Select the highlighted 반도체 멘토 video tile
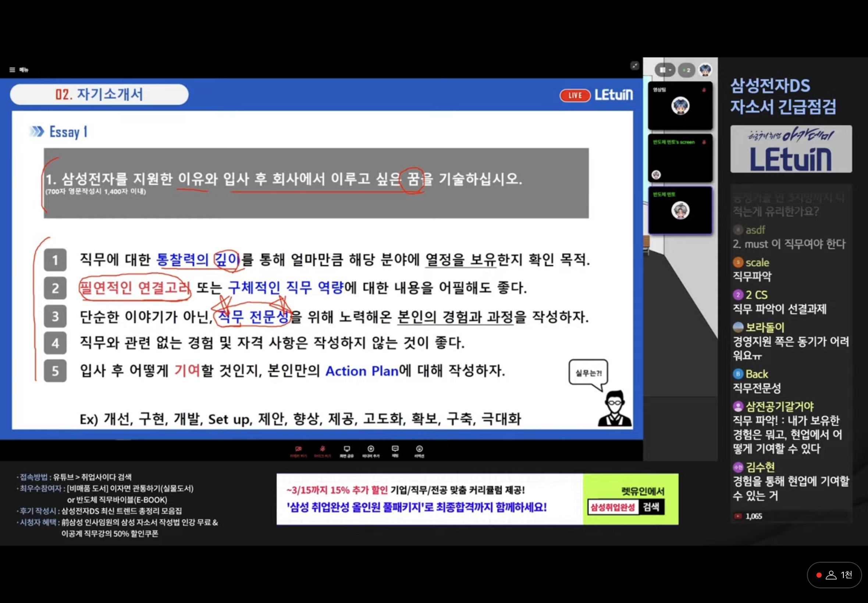 680,210
